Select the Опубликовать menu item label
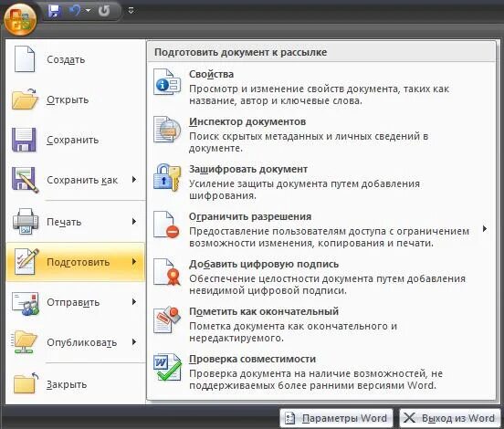The width and height of the screenshot is (504, 429). [x=81, y=343]
